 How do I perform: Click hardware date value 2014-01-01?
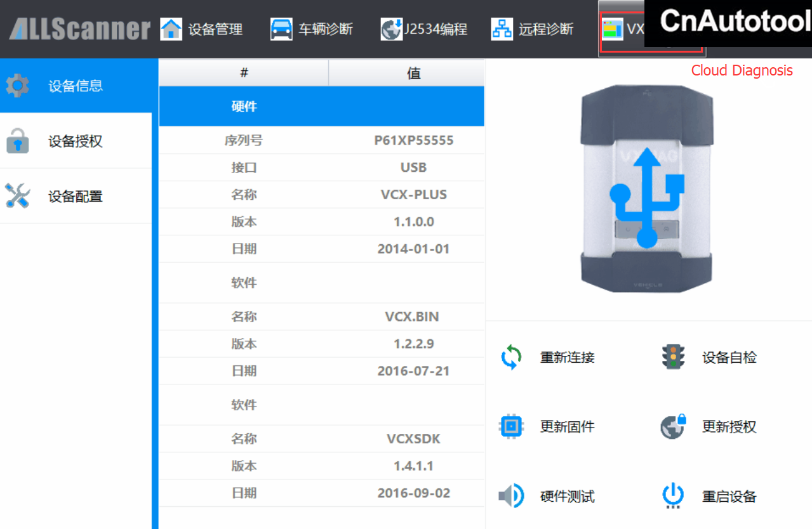click(x=414, y=249)
